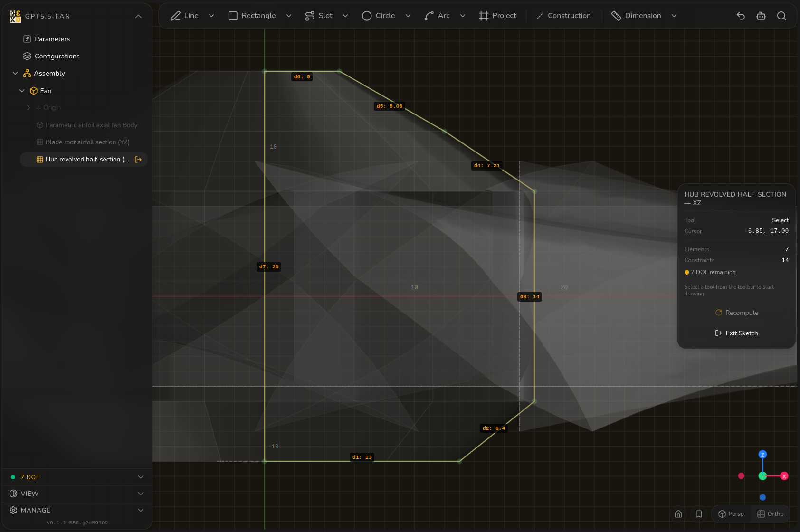Image resolution: width=800 pixels, height=532 pixels.
Task: Open the Line tool dropdown arrow
Action: click(x=211, y=16)
